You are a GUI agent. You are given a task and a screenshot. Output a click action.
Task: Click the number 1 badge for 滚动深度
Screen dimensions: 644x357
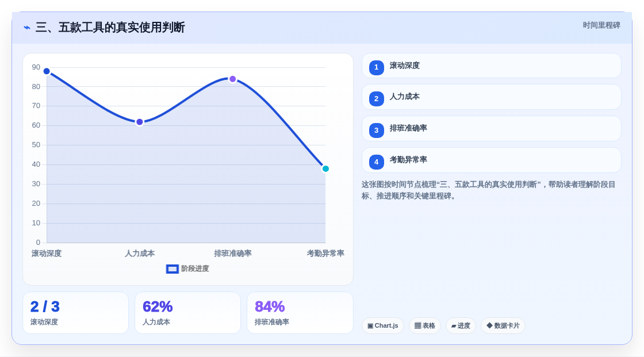376,67
